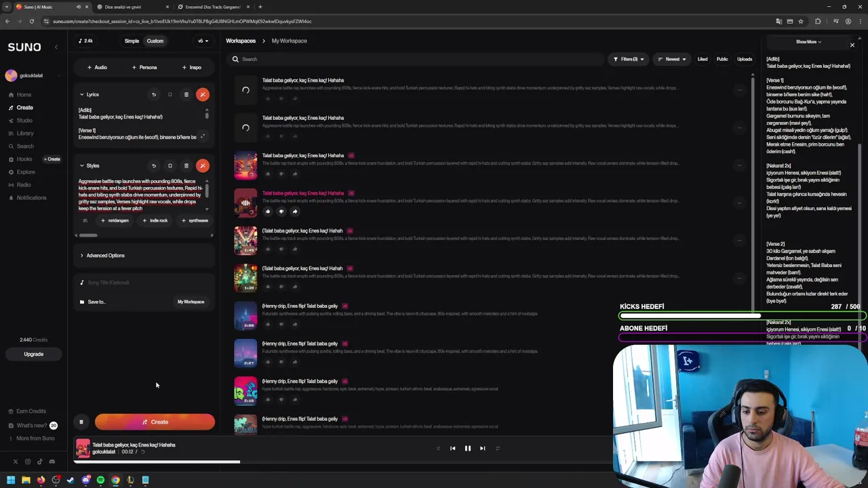The image size is (868, 488).
Task: Clear the form with bottom trash button
Action: click(x=81, y=422)
